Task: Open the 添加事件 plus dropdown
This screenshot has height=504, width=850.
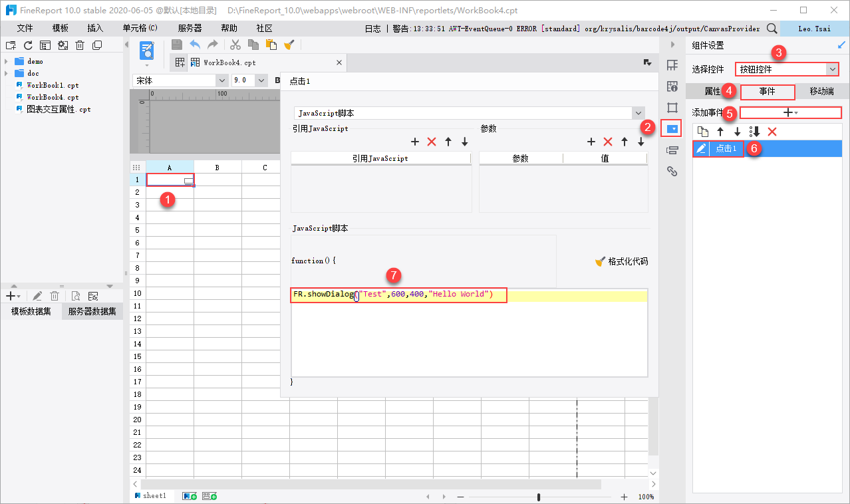Action: tap(790, 113)
